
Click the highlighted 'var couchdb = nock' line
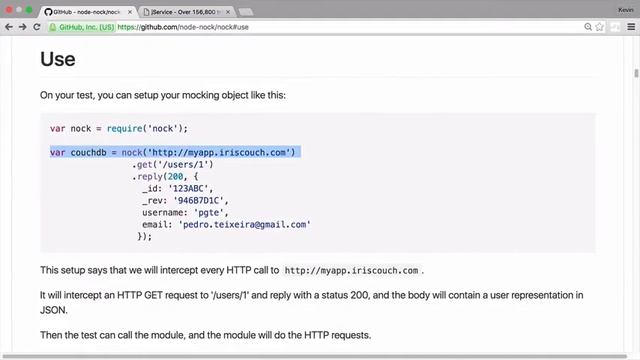pyautogui.click(x=175, y=152)
